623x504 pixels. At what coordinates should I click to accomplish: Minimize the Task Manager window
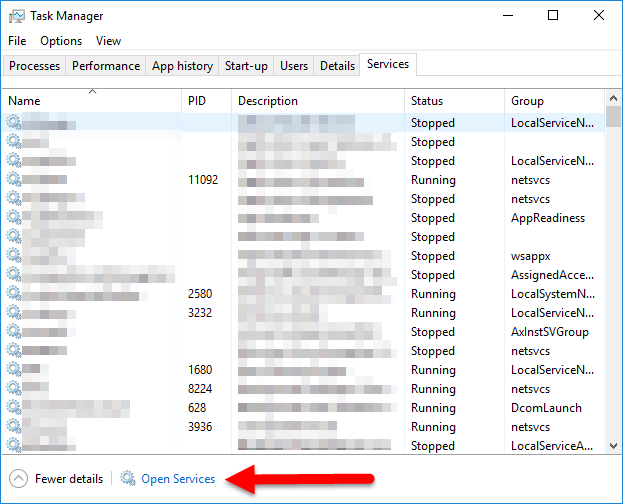click(x=508, y=16)
